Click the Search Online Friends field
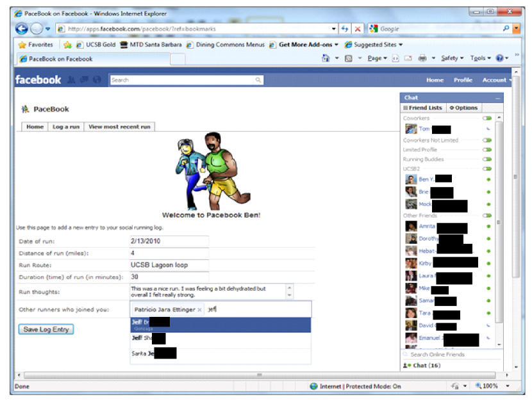 point(451,355)
